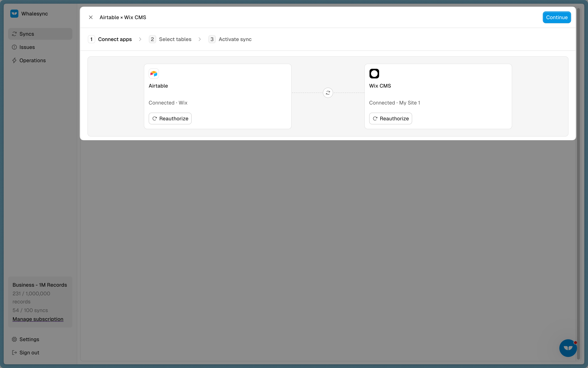Viewport: 588px width, 368px height.
Task: Reauthorize the Wix CMS connection
Action: pos(390,118)
